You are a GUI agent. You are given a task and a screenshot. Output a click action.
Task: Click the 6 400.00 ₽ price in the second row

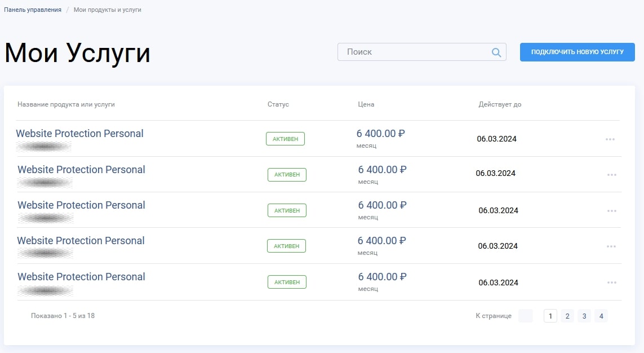point(383,170)
